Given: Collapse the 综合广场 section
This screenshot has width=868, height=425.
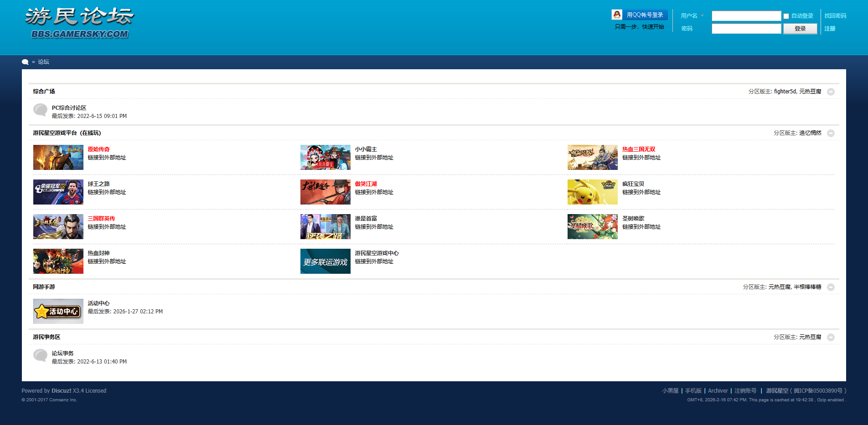Looking at the screenshot, I should (831, 92).
